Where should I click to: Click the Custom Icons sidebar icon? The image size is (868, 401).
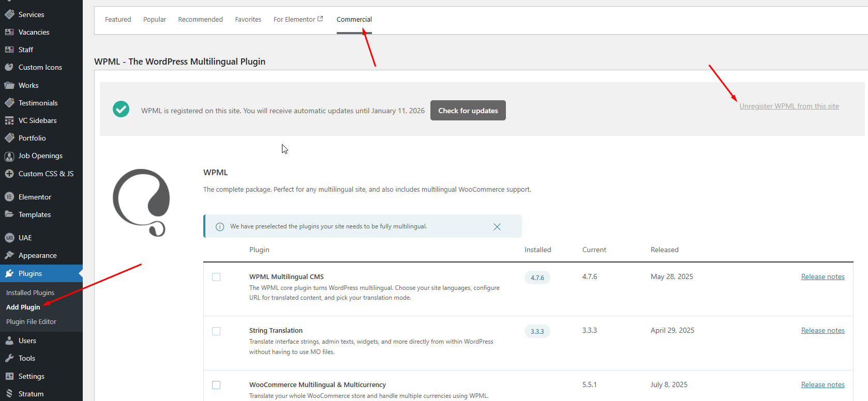click(x=9, y=67)
